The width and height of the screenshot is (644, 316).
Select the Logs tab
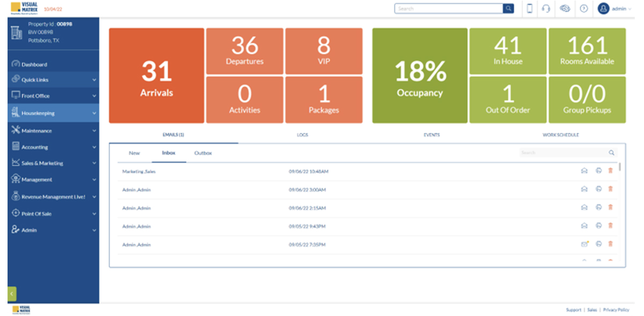[302, 135]
